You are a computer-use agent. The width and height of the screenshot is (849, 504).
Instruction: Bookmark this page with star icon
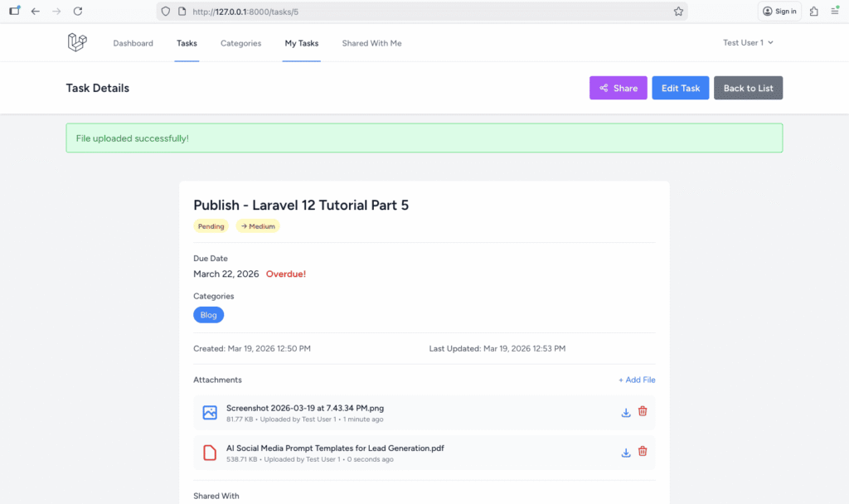[x=678, y=12]
